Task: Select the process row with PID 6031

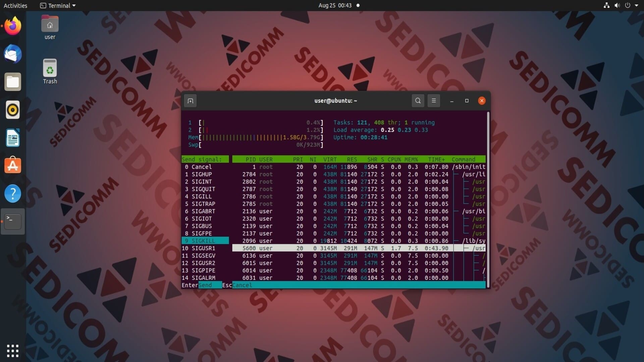Action: (x=359, y=278)
